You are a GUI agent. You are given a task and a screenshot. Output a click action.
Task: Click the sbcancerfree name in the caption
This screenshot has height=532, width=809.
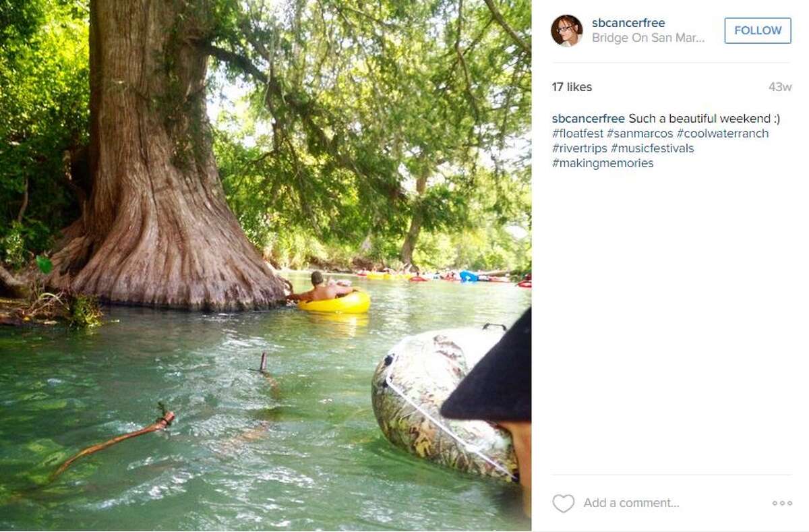pos(587,117)
